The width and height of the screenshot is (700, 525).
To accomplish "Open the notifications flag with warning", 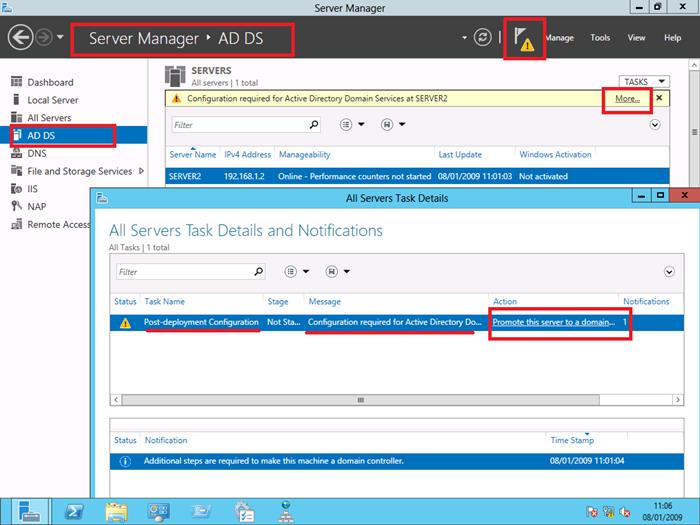I will tap(524, 38).
